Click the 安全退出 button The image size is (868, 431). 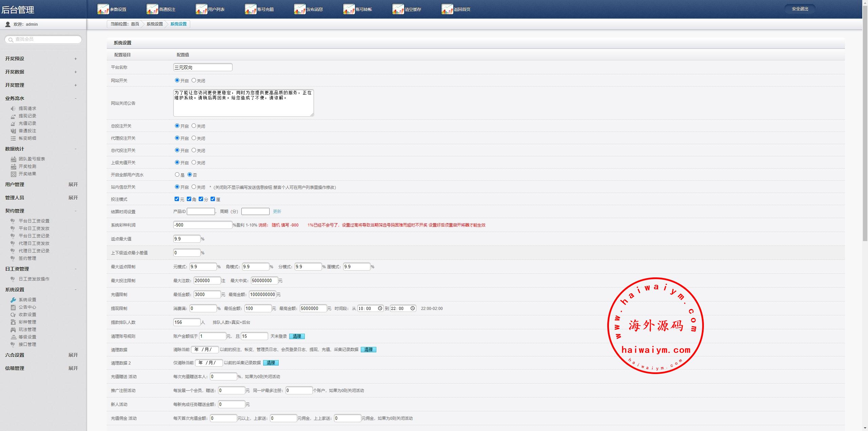[800, 9]
